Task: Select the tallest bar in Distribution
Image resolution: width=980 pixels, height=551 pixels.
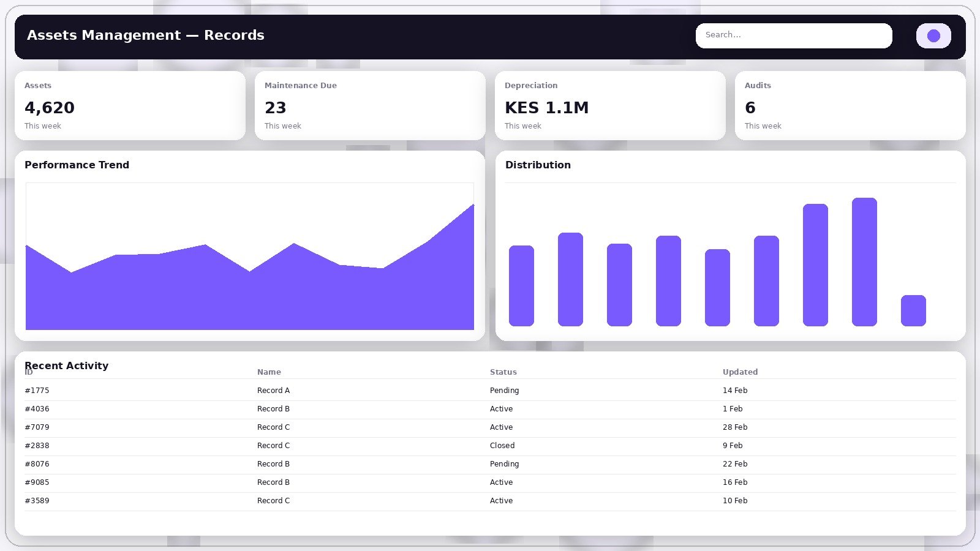Action: pyautogui.click(x=864, y=262)
